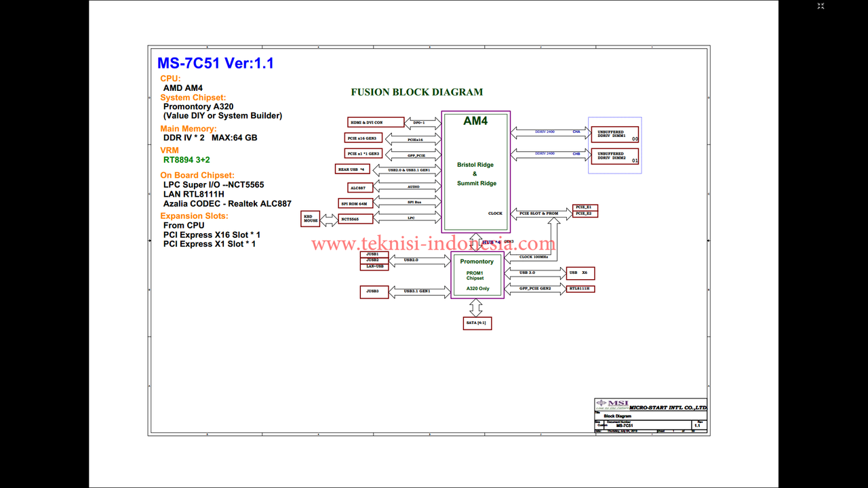Click the "Promontory" chipset block title
Screen dimensions: 868x488
[x=477, y=262]
